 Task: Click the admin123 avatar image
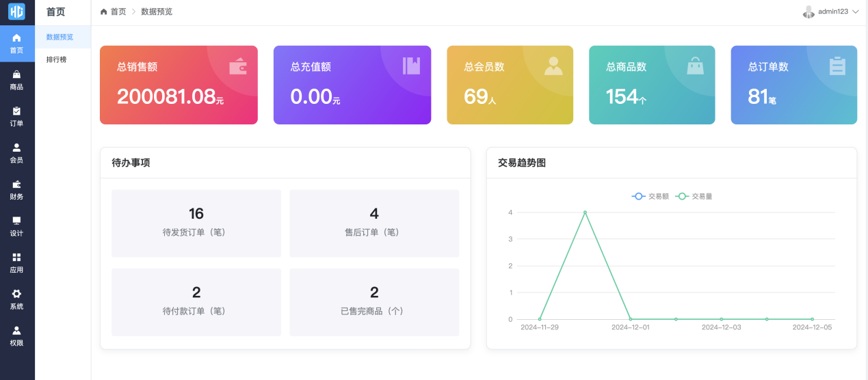(808, 12)
